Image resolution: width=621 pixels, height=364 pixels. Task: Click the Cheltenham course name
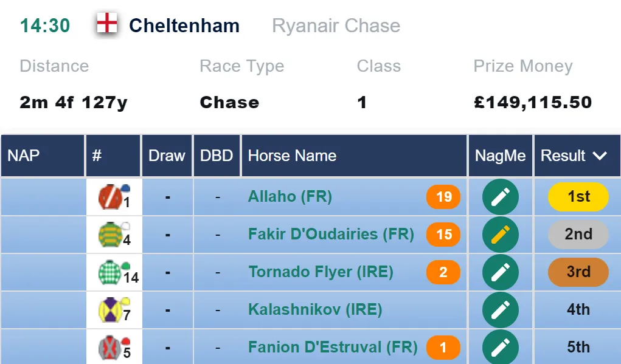(184, 26)
